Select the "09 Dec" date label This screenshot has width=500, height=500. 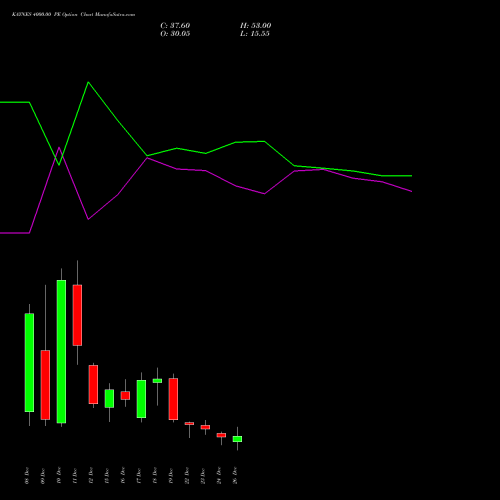tap(43, 476)
